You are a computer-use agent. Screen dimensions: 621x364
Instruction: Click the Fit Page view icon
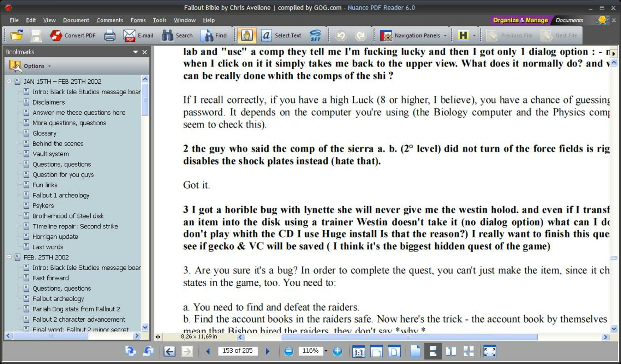[x=394, y=351]
